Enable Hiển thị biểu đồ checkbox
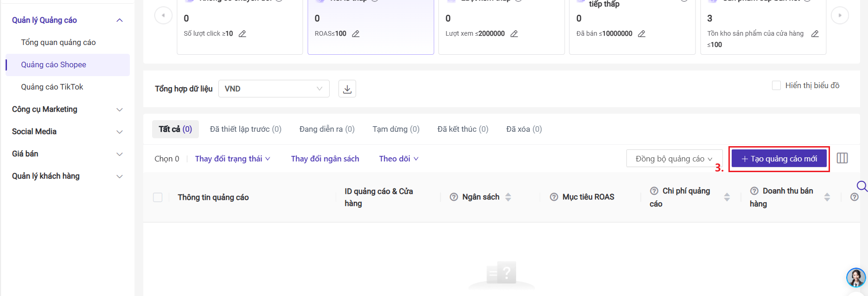This screenshot has height=296, width=868. click(776, 85)
